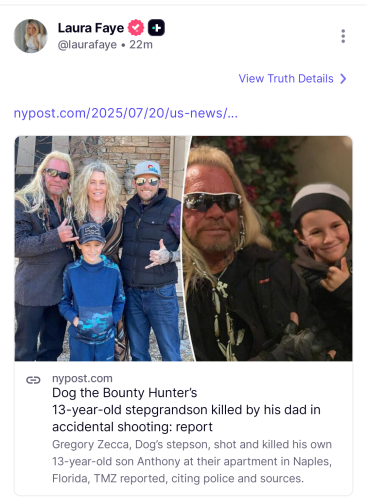The width and height of the screenshot is (367, 500).
Task: Click the Laura Faye display name
Action: pyautogui.click(x=91, y=28)
